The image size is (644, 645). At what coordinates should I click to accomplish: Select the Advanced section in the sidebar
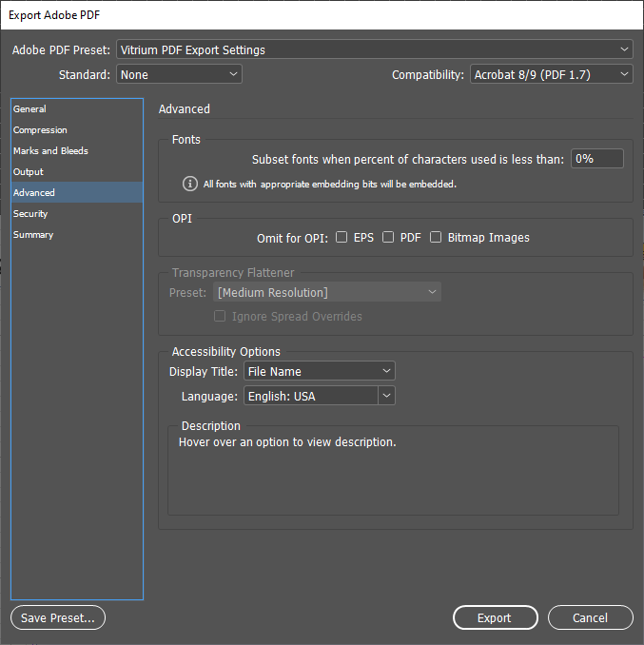point(77,192)
